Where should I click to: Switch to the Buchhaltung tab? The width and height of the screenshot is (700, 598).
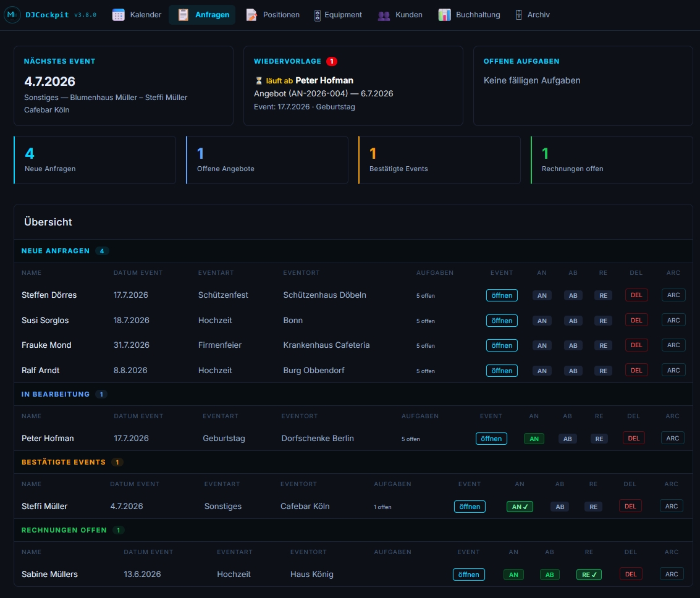(469, 15)
